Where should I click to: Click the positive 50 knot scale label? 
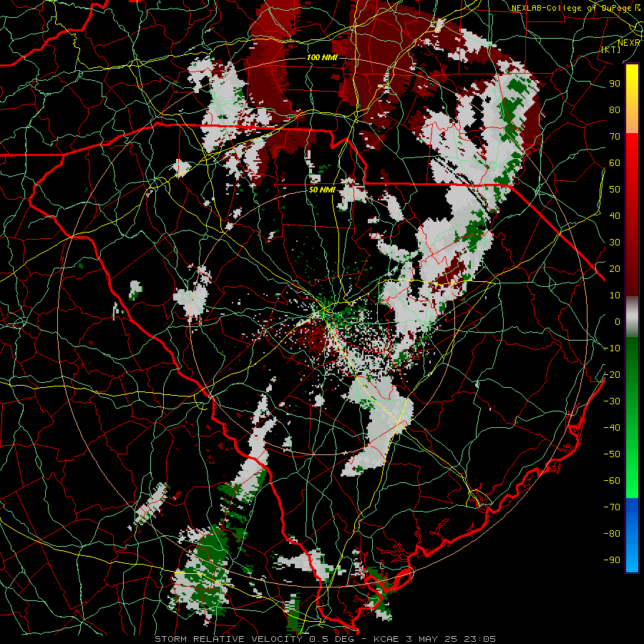pyautogui.click(x=615, y=190)
